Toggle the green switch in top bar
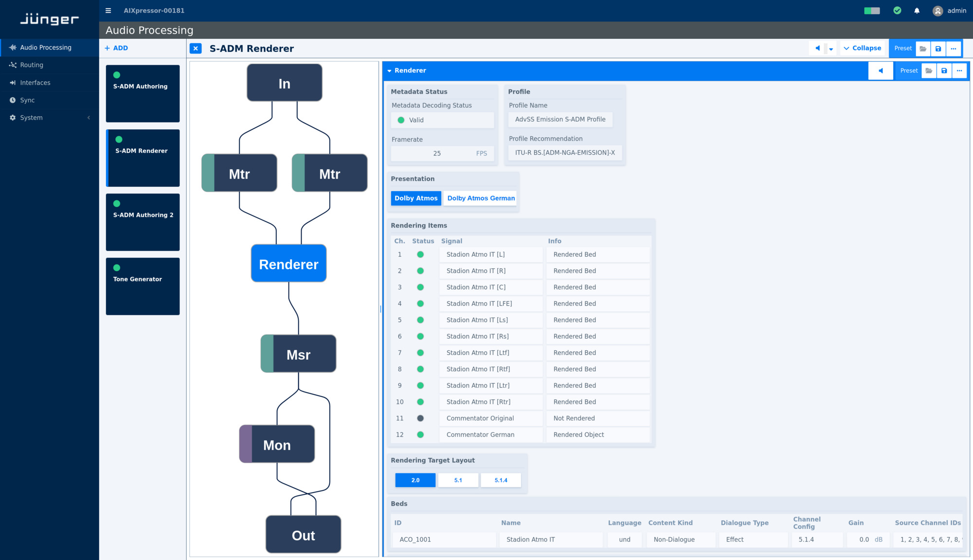The width and height of the screenshot is (973, 560). (872, 11)
